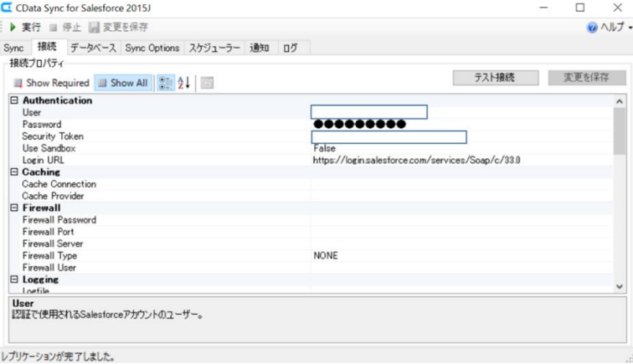Screen dimensions: 633x364
Task: Select the Use Sandbox False value
Action: [325, 148]
